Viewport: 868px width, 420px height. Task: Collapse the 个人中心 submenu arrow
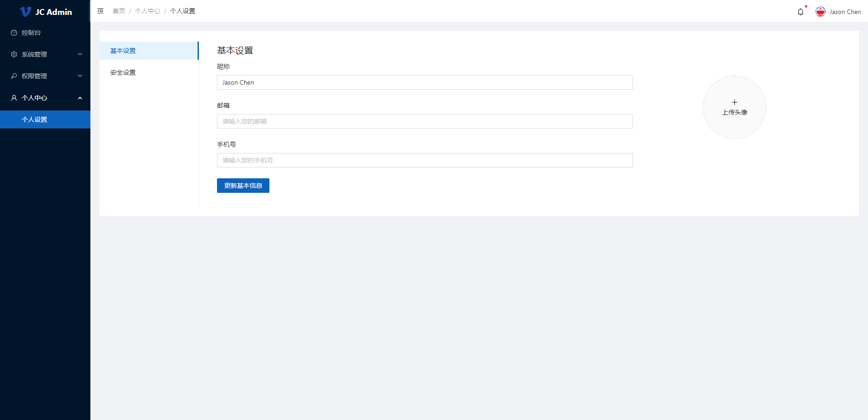[80, 98]
